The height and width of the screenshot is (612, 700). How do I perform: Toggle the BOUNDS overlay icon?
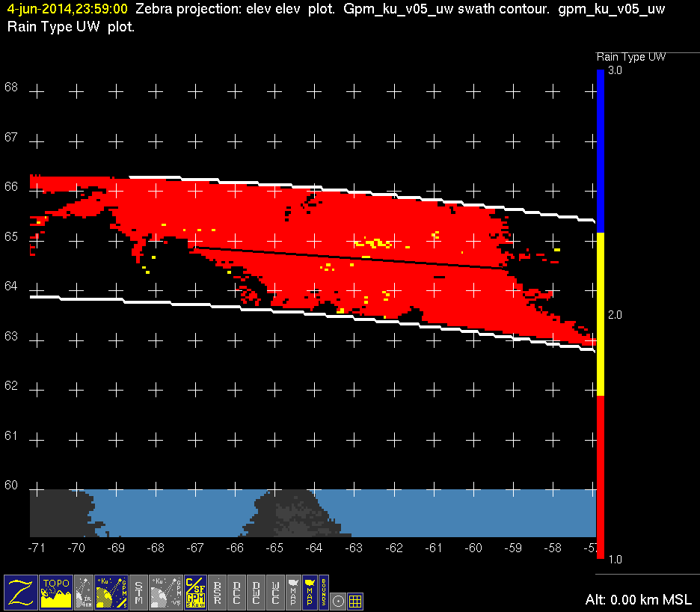[x=324, y=593]
